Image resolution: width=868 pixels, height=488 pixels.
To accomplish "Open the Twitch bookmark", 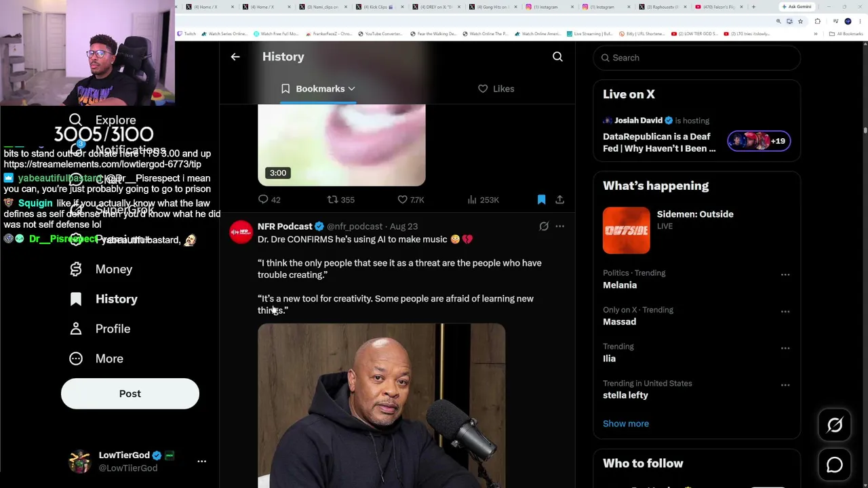I will [187, 34].
